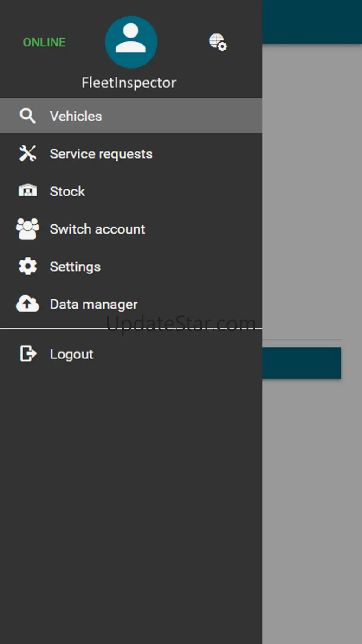Click the Switch account people icon
The width and height of the screenshot is (362, 644).
pos(27,228)
